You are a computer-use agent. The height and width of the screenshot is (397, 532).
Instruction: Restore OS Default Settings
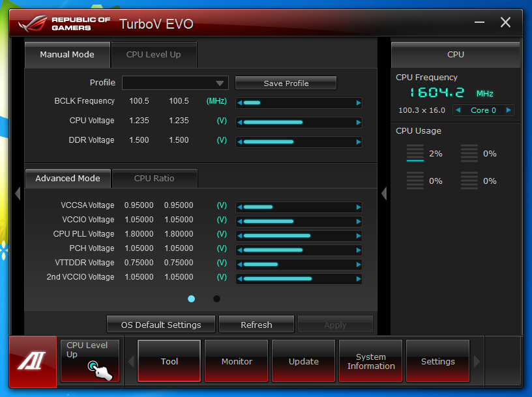coord(161,325)
